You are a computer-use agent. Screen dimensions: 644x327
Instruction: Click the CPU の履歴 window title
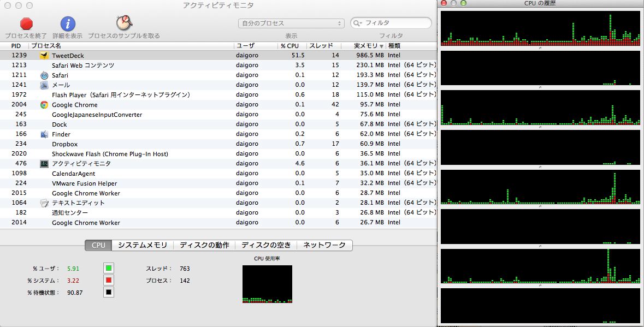click(540, 3)
